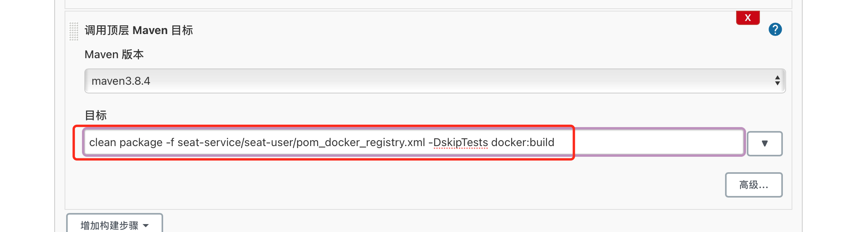Screen dimensions: 868x232
Task: Click the up-down arrows on maven3.8.4 select
Action: click(777, 81)
